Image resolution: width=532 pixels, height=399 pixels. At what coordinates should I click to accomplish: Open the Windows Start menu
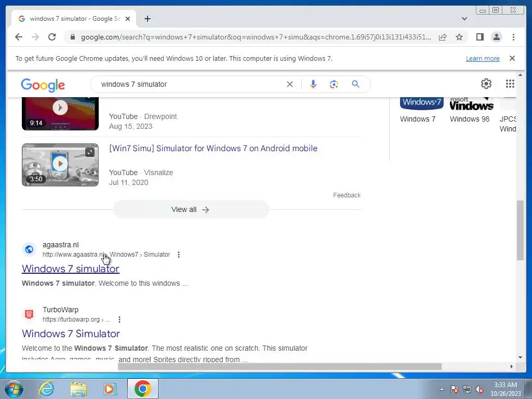(x=14, y=389)
